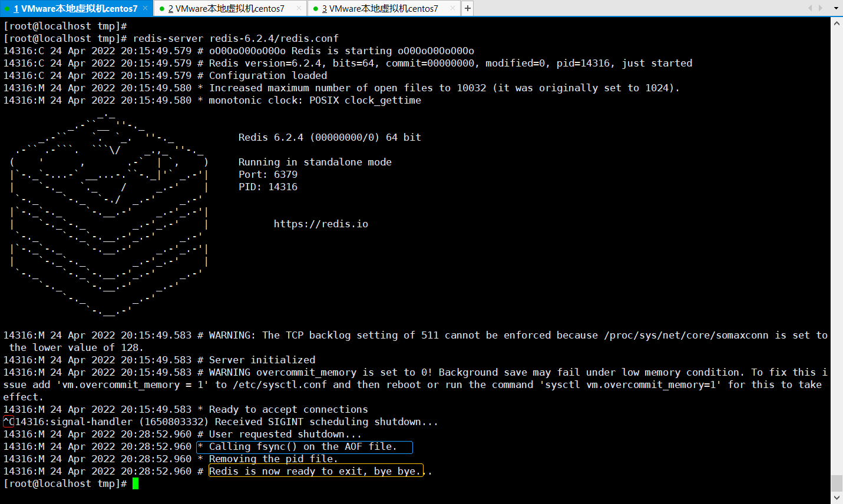Viewport: 843px width, 504px height.
Task: Open the tab list dropdown arrow
Action: (836, 8)
